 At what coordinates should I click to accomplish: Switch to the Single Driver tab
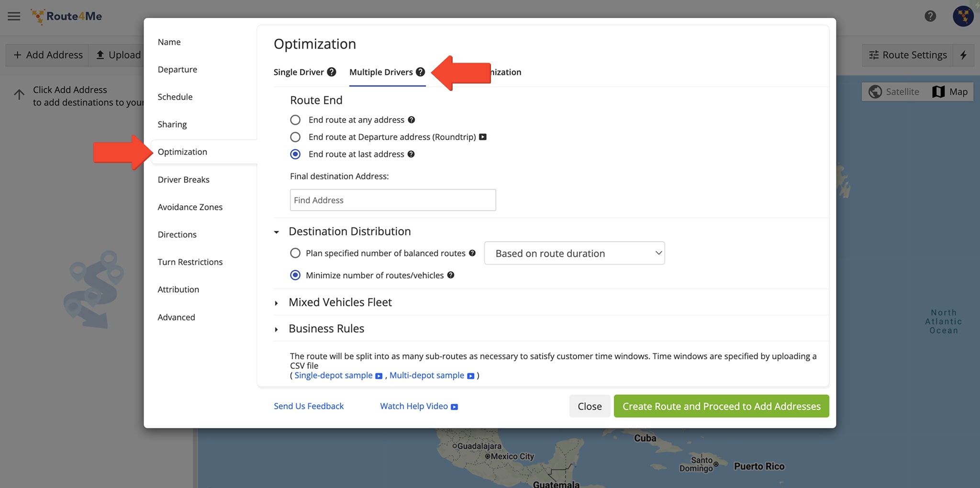[x=300, y=72]
